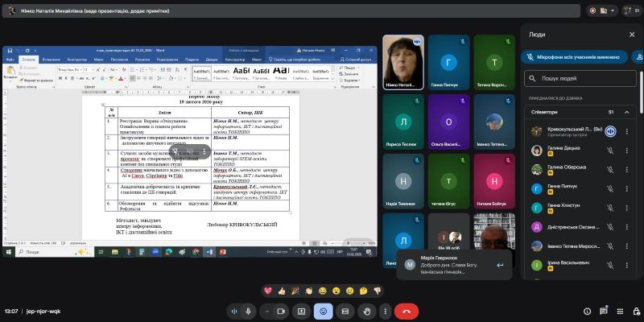The image size is (644, 322).
Task: Collapse the Співавтори participants section
Action: pyautogui.click(x=626, y=112)
